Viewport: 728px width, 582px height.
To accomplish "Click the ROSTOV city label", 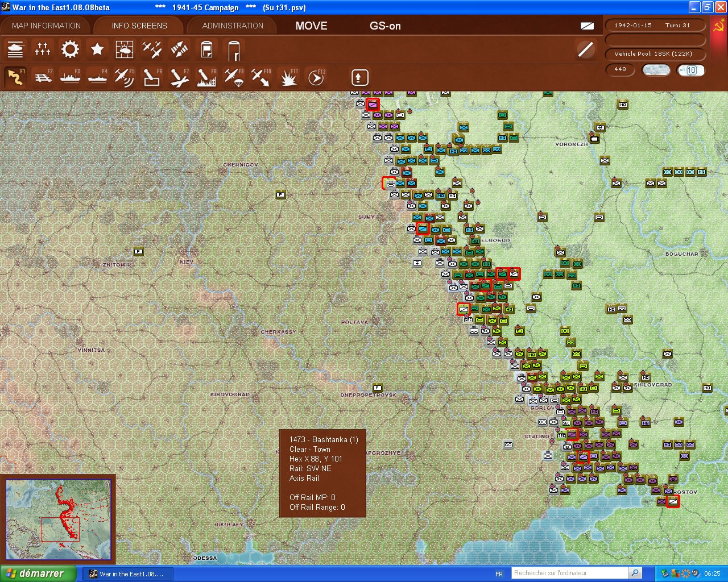I will point(685,492).
